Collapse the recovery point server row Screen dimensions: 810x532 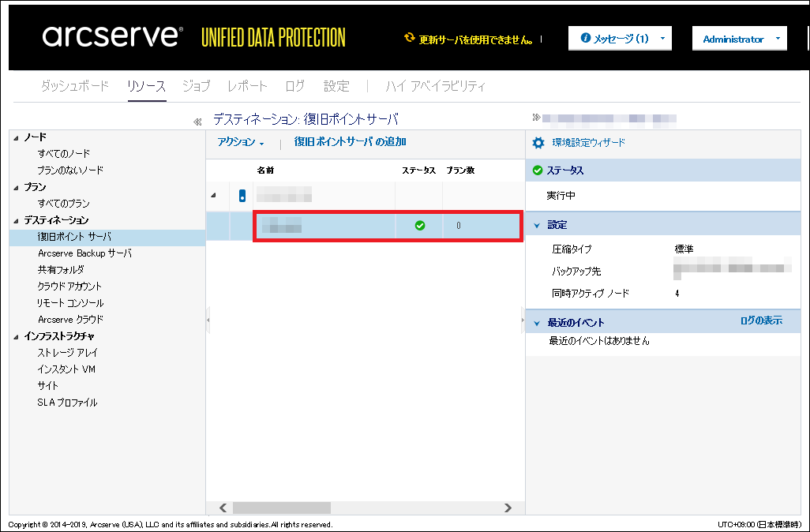(213, 195)
